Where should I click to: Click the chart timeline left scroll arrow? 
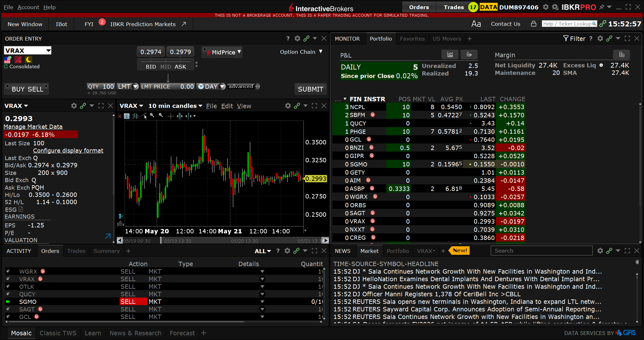[120, 241]
